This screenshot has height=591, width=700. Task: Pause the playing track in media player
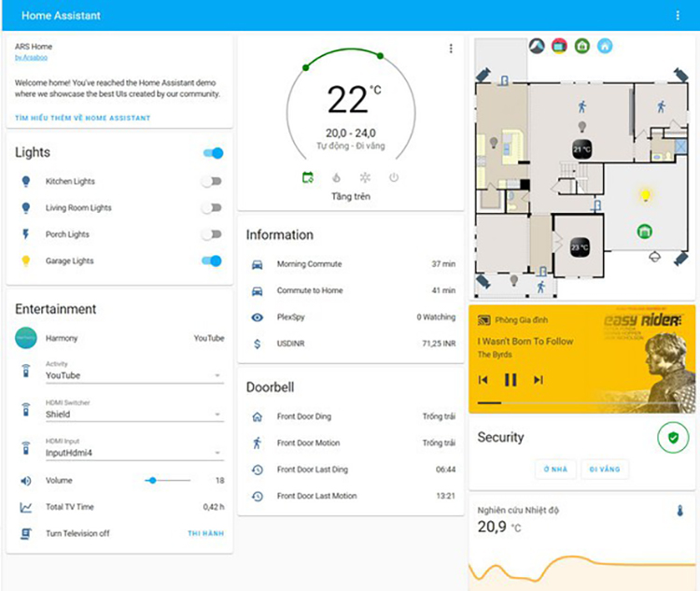tap(511, 380)
